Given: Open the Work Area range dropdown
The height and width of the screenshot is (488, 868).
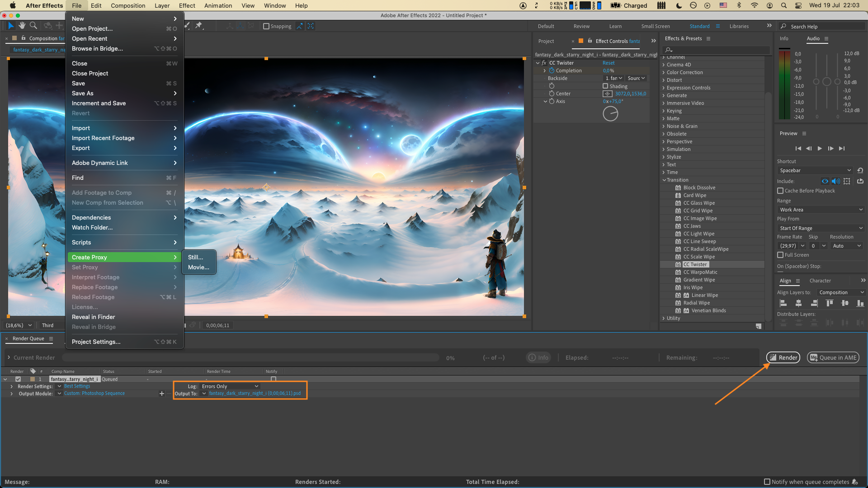Looking at the screenshot, I should click(821, 210).
